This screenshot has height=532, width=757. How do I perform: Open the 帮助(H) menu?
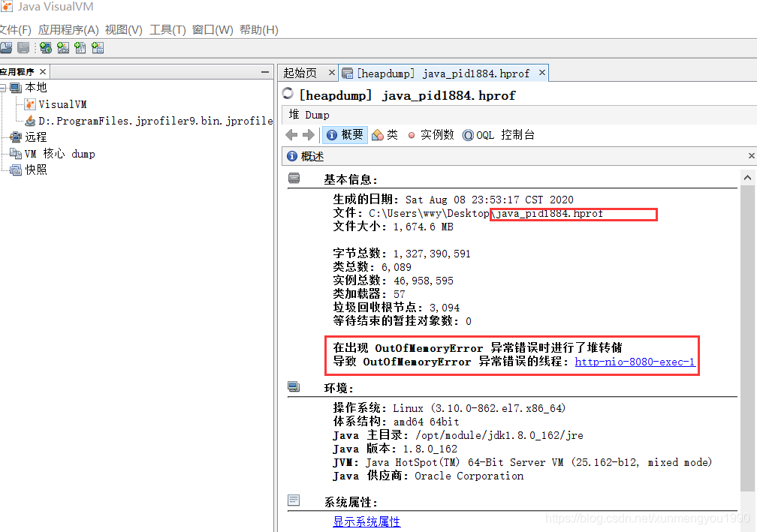tap(259, 30)
